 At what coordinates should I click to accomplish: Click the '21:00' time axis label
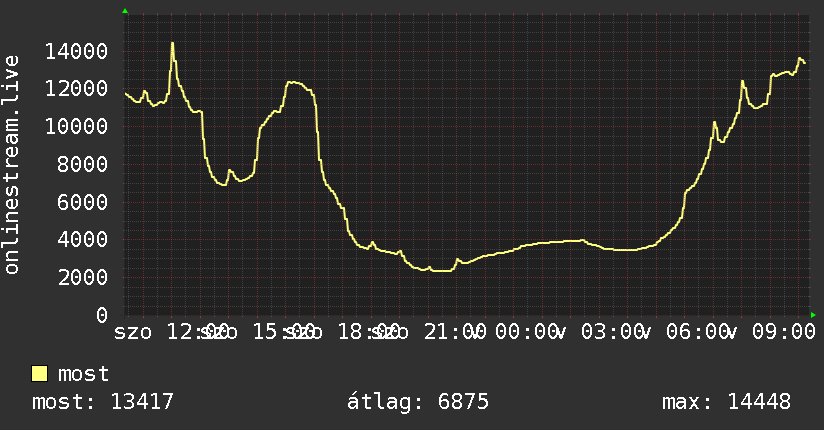click(455, 332)
